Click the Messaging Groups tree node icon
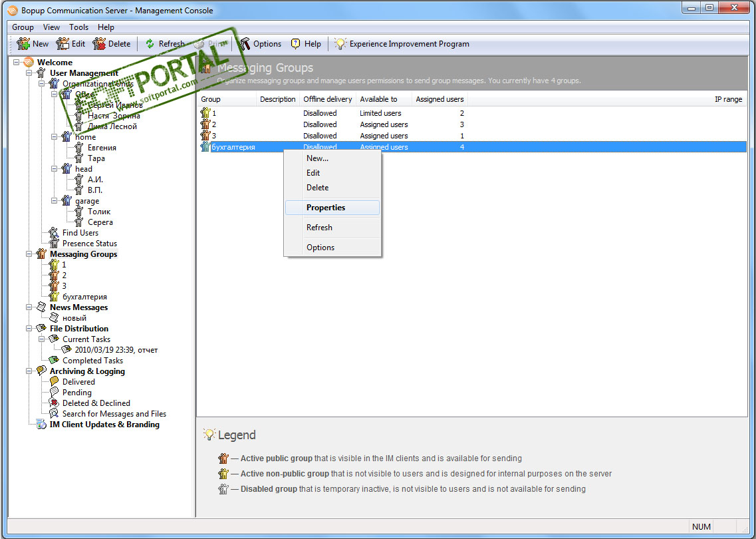 point(41,254)
